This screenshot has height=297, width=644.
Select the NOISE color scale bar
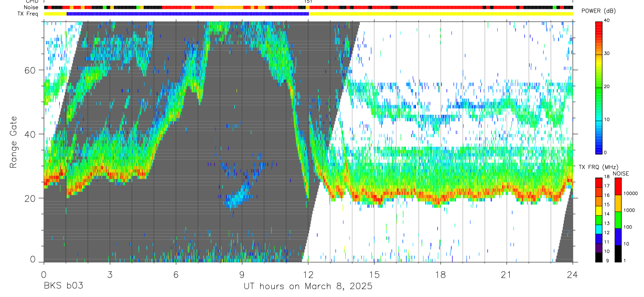tap(618, 220)
